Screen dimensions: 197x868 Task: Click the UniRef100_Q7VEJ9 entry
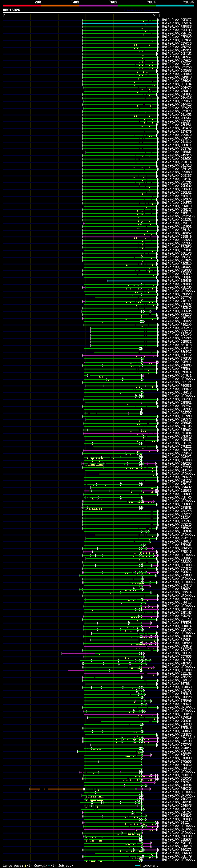177,223
